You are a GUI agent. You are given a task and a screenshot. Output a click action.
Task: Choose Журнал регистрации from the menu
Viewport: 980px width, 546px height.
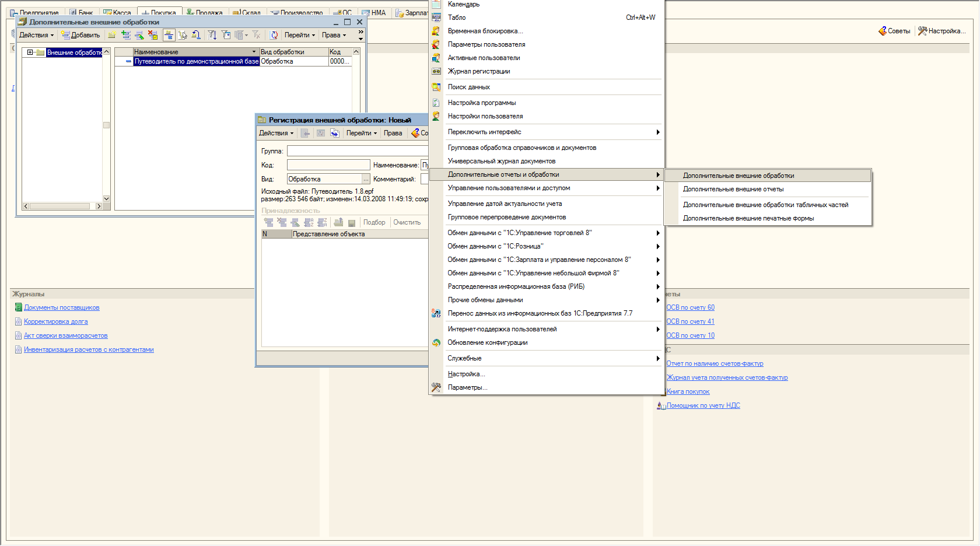pyautogui.click(x=478, y=71)
